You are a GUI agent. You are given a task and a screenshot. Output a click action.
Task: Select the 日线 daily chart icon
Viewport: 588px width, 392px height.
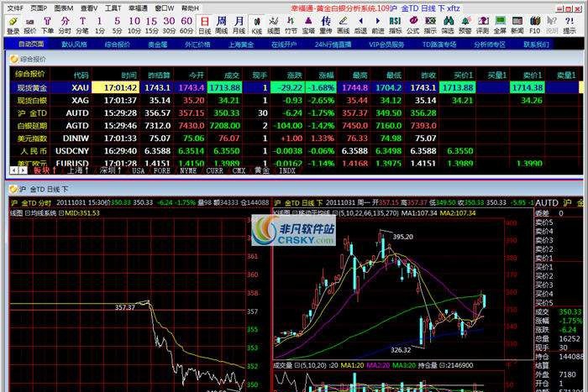click(x=204, y=25)
